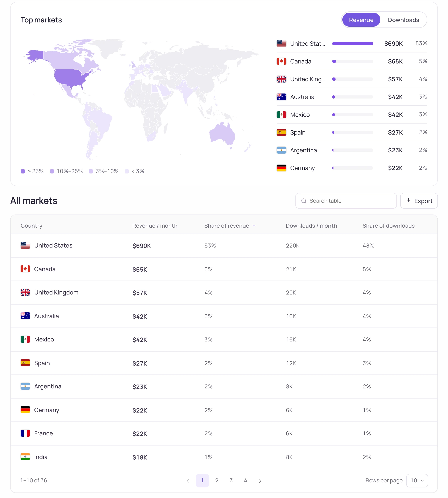The image size is (448, 498).
Task: Click the Country column header
Action: (31, 226)
